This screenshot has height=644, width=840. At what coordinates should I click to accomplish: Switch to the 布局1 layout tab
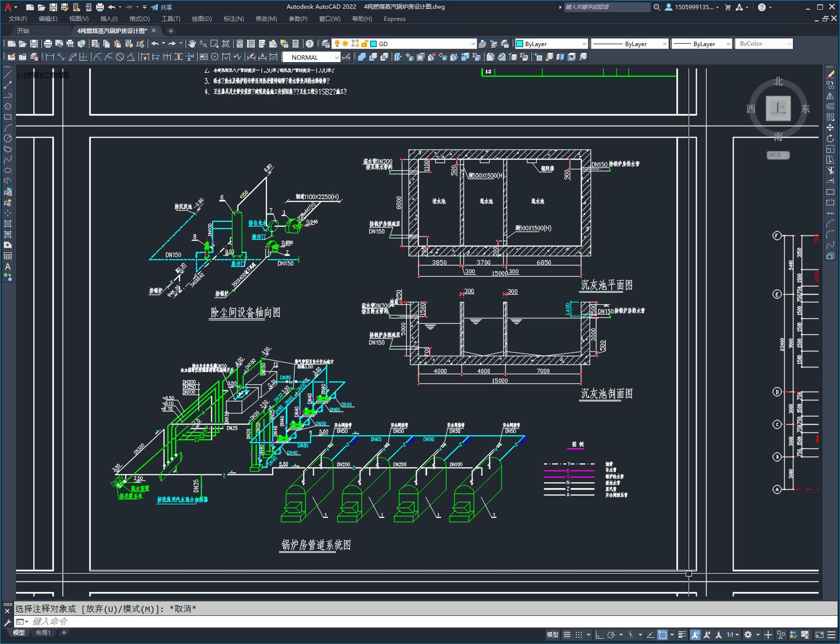pos(43,632)
